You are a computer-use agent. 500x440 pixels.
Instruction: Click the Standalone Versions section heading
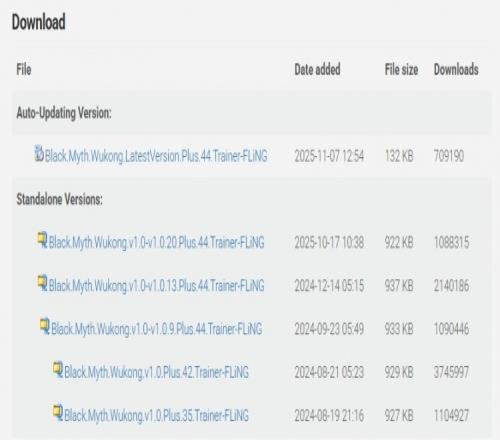click(60, 199)
